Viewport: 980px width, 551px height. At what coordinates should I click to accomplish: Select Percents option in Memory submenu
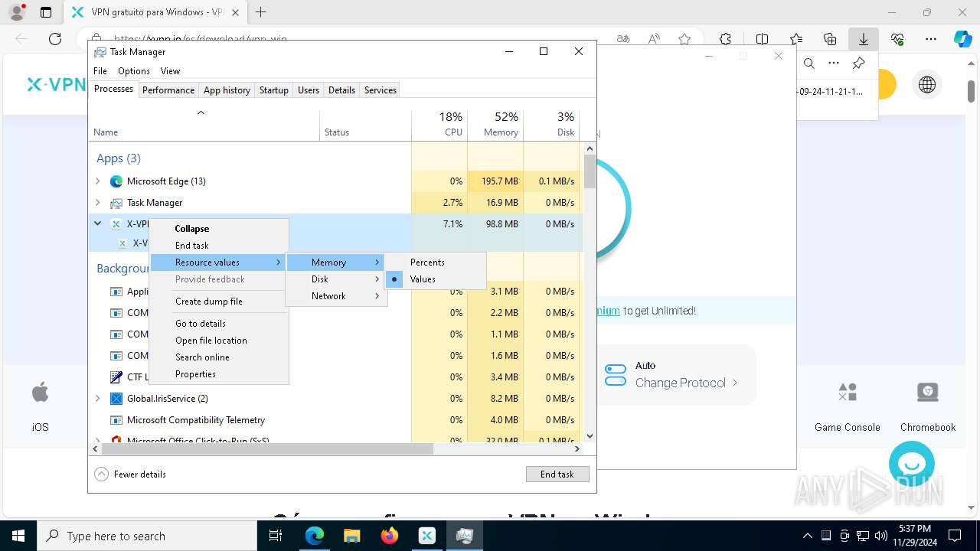click(x=436, y=262)
